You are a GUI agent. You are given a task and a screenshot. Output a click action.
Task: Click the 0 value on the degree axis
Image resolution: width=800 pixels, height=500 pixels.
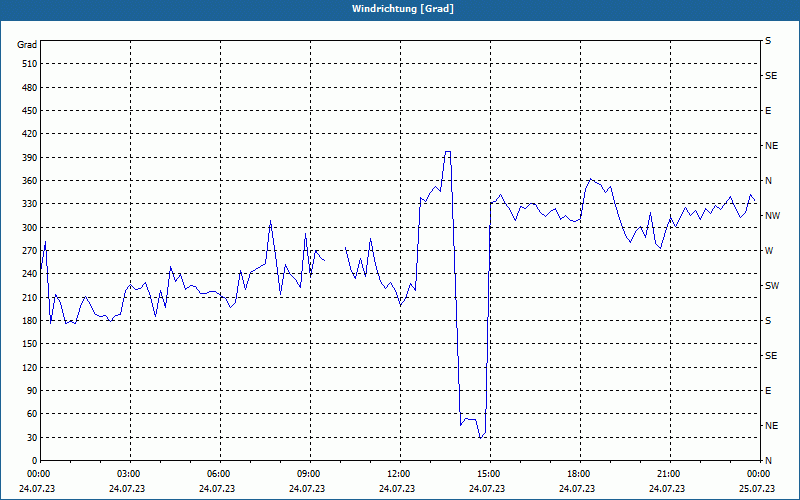coord(34,461)
